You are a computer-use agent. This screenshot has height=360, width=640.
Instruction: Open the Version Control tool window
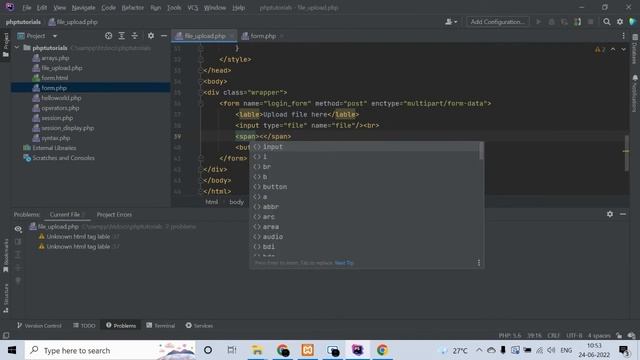[39, 325]
